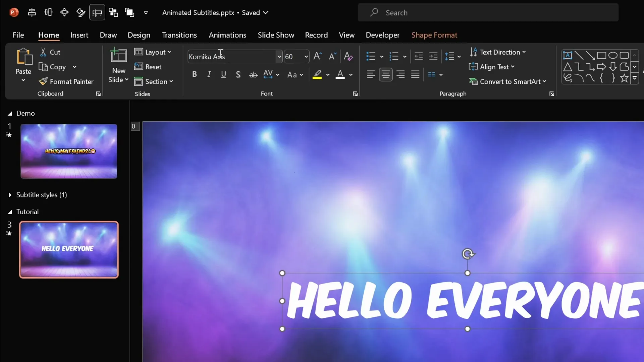Click the Decrease Indent icon
Viewport: 644px width, 362px height.
(419, 56)
